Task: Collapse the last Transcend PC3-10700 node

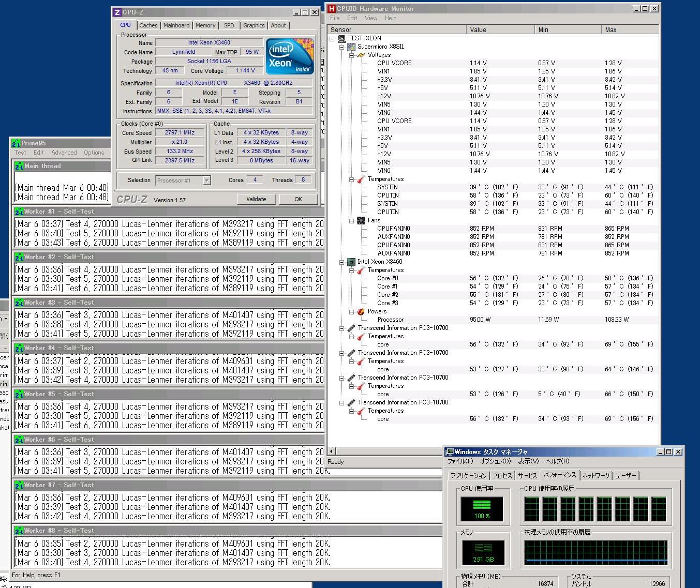Action: (342, 402)
